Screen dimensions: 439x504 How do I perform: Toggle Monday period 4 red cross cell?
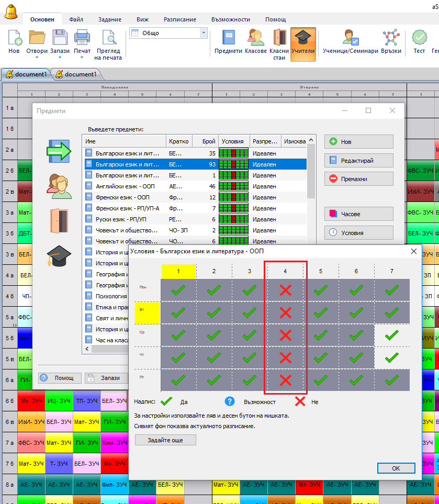coord(285,290)
